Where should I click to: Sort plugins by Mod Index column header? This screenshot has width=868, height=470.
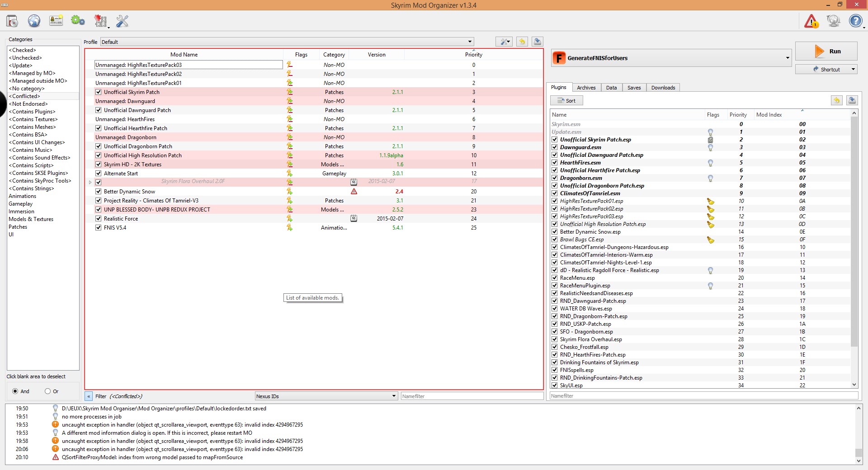pos(802,115)
